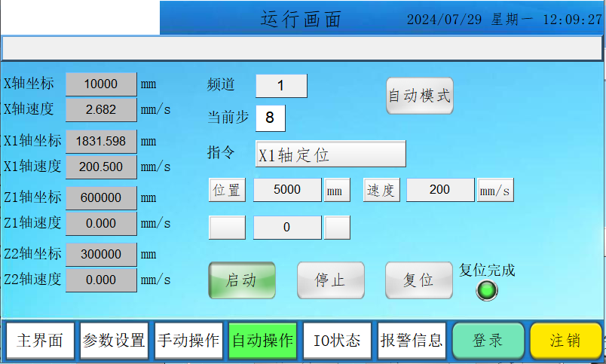Open the IO状态 tab

[x=336, y=341]
